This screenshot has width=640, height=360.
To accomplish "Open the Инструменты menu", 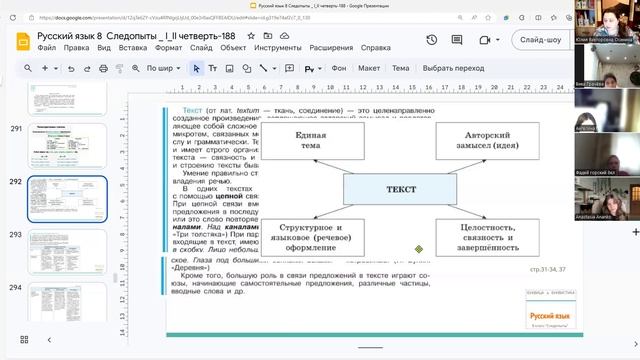I will click(278, 48).
